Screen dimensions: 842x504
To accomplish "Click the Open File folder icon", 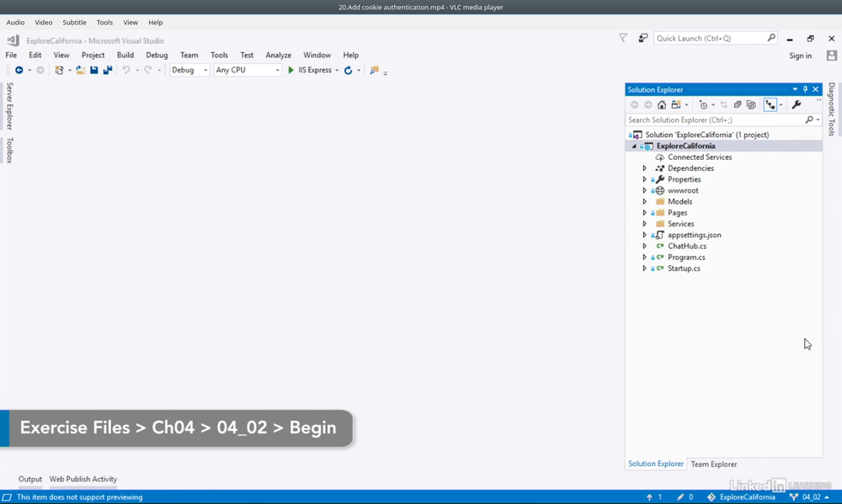I will pos(80,71).
